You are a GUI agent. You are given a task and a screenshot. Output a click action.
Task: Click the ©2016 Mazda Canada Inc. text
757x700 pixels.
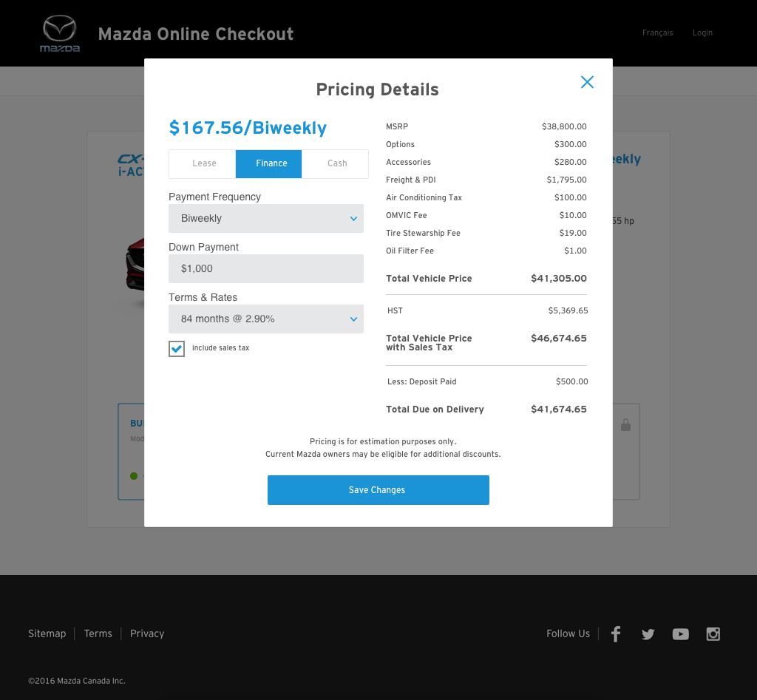click(77, 681)
